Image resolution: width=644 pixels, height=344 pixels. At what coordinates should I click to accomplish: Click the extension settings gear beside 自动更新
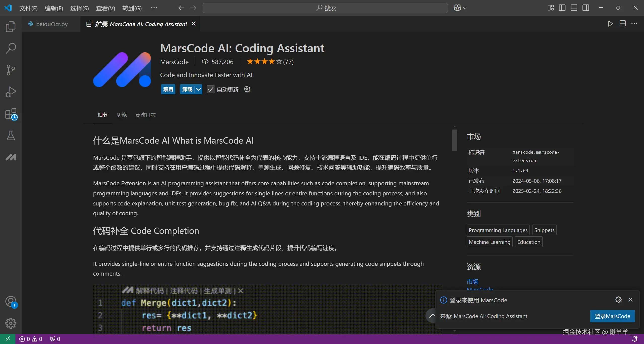[x=247, y=89]
